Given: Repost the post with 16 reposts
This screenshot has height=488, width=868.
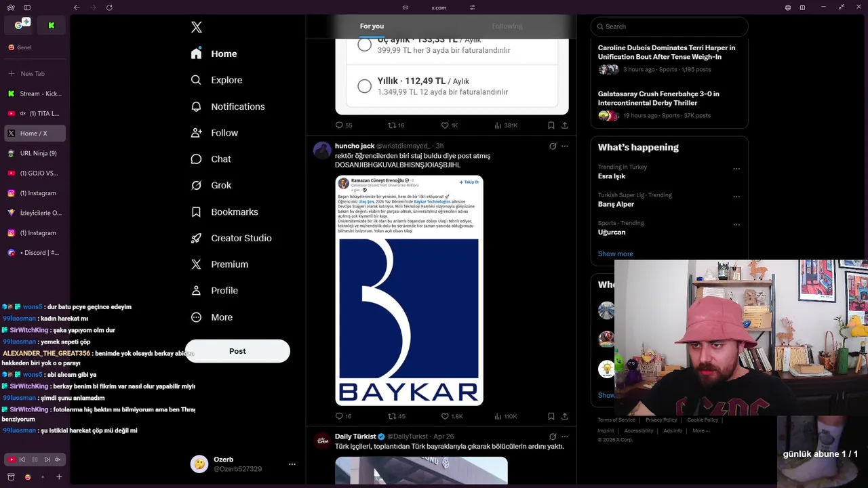Looking at the screenshot, I should (x=395, y=125).
